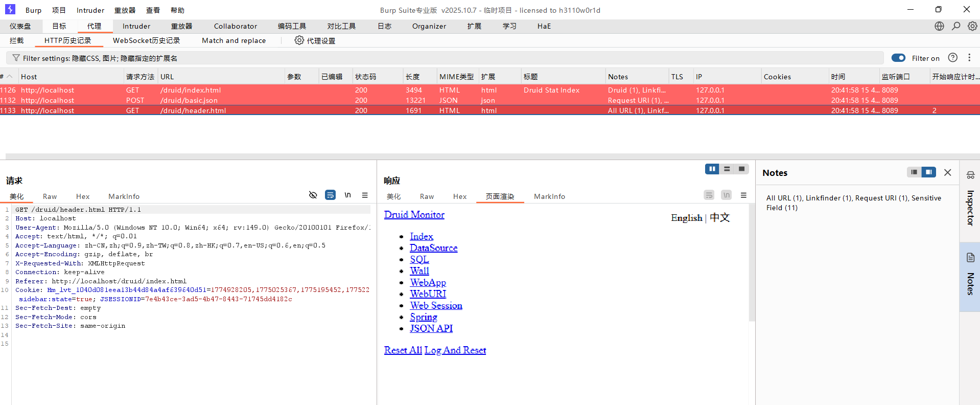Open the global search magnifier icon
Viewport: 980px width, 405px height.
pos(956,26)
